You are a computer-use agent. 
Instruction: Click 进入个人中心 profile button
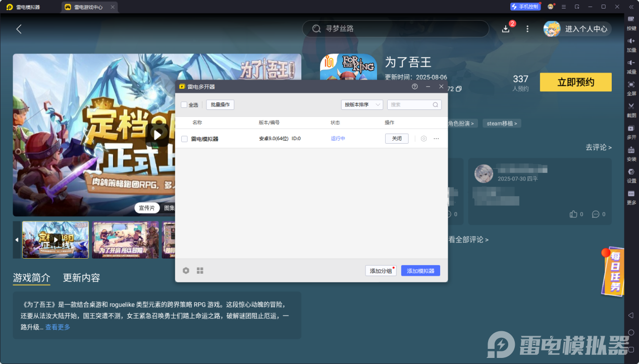577,29
